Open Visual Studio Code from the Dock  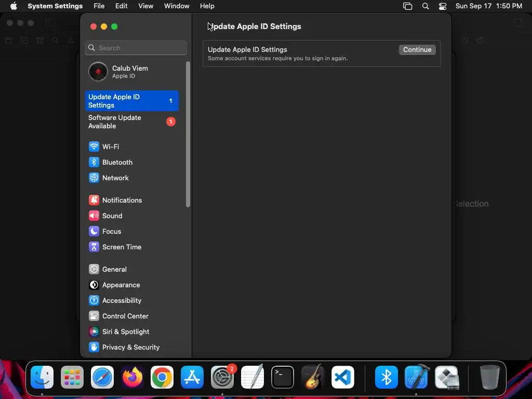(343, 377)
